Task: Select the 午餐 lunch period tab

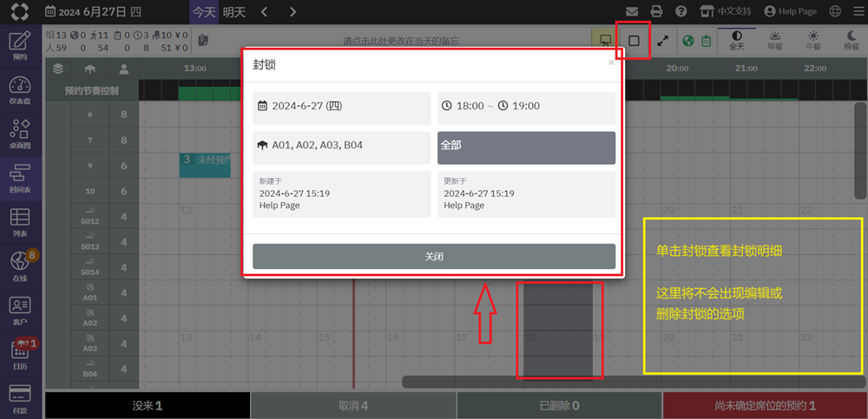Action: click(x=812, y=41)
